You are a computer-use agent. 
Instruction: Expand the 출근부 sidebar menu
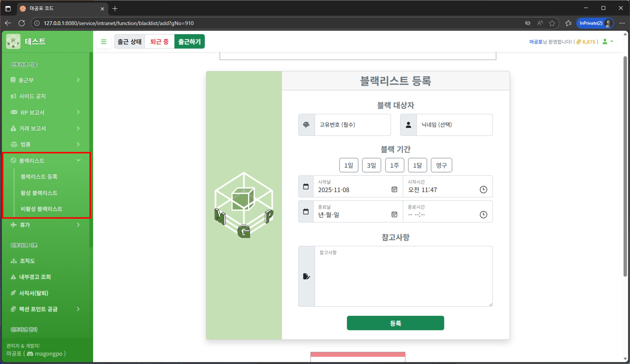[x=78, y=80]
